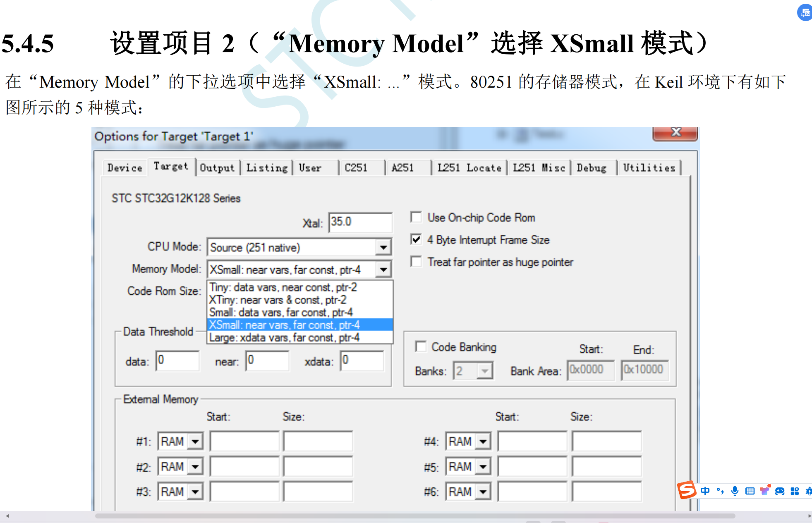Open the CPU Mode dropdown
Image resolution: width=812 pixels, height=523 pixels.
(x=383, y=247)
